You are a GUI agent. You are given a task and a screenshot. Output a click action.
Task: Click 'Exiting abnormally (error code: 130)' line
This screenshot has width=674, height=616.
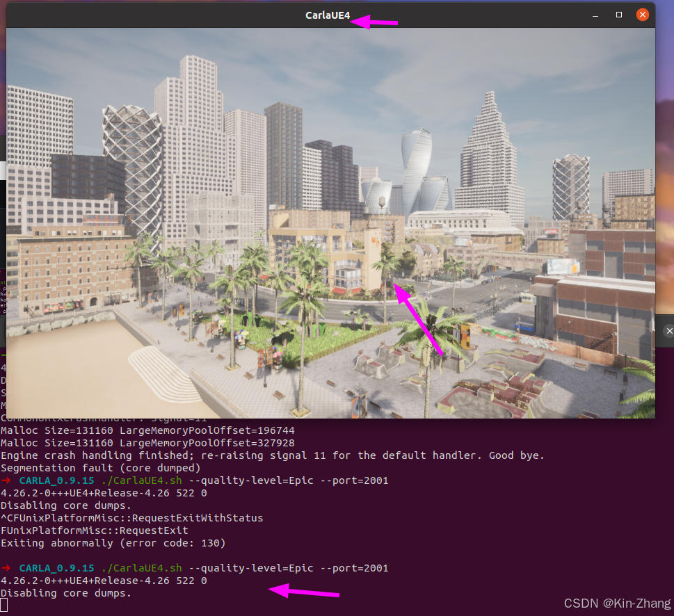113,543
